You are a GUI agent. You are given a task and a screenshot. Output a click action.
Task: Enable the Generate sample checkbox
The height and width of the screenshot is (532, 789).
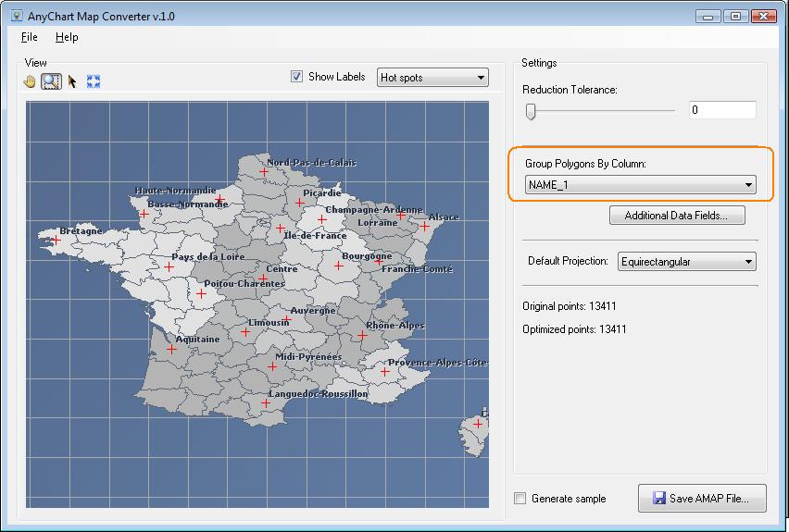point(520,499)
